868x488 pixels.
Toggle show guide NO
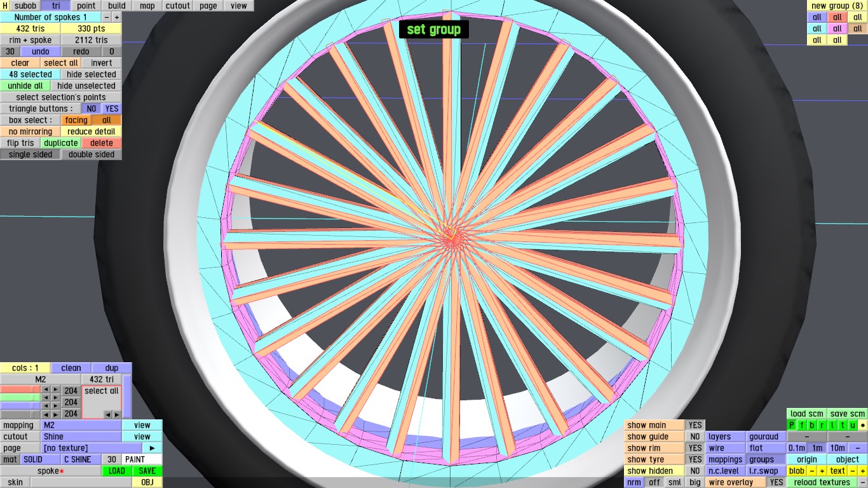point(696,437)
